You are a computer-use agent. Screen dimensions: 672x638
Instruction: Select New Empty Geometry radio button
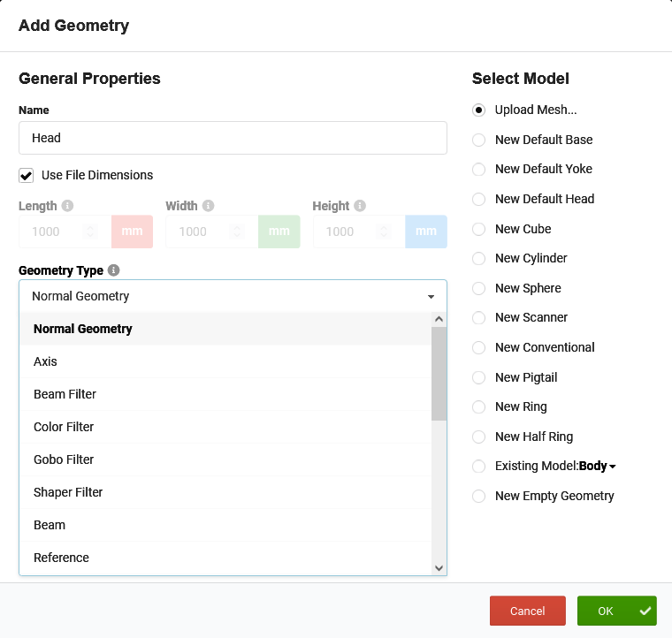[x=479, y=496]
